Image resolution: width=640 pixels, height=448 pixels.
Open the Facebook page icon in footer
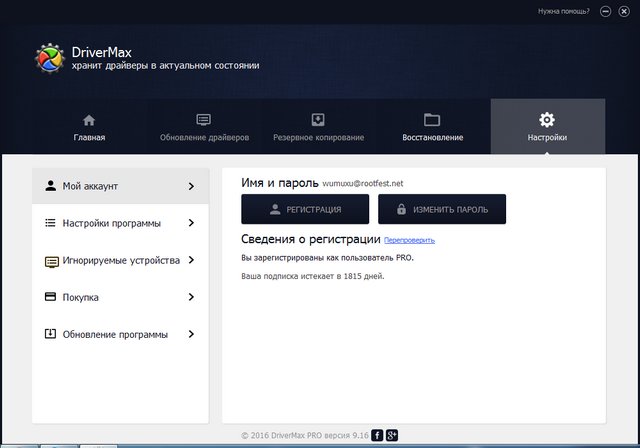pos(377,435)
